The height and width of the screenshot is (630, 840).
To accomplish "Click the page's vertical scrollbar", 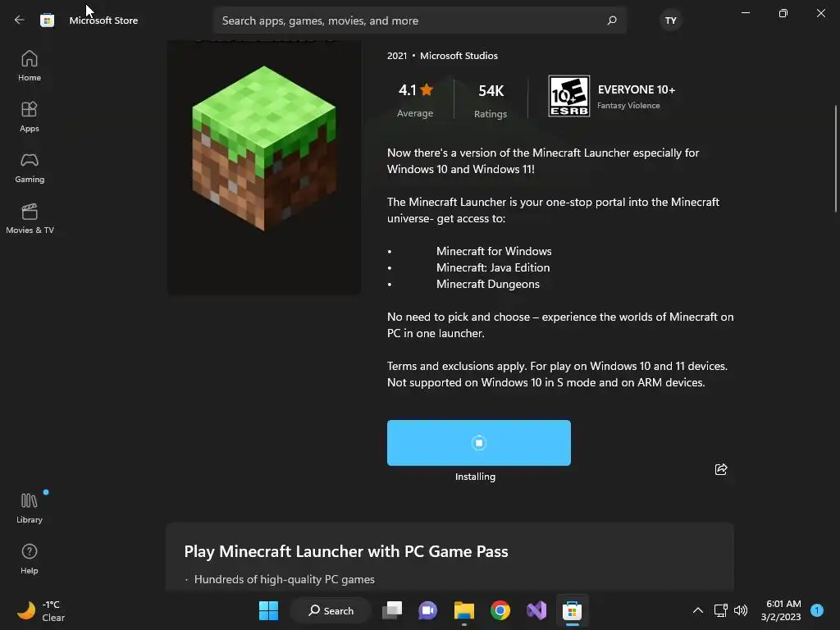I will 836,158.
